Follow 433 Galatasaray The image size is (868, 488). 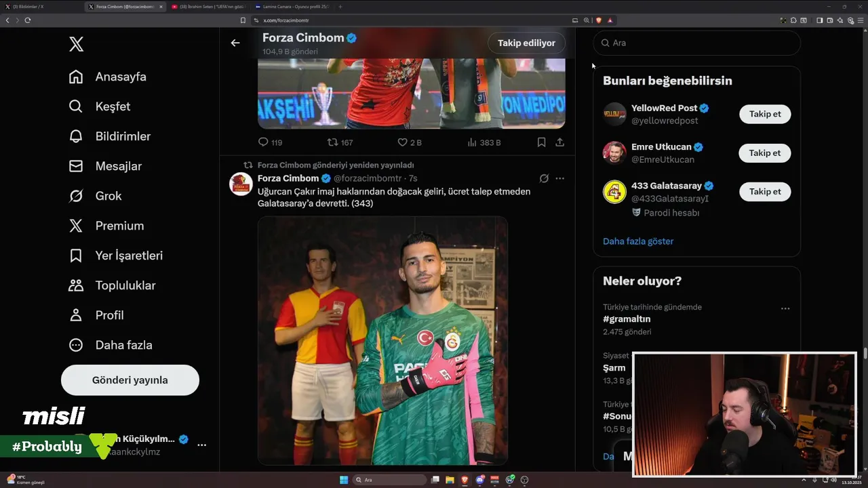[x=765, y=192]
